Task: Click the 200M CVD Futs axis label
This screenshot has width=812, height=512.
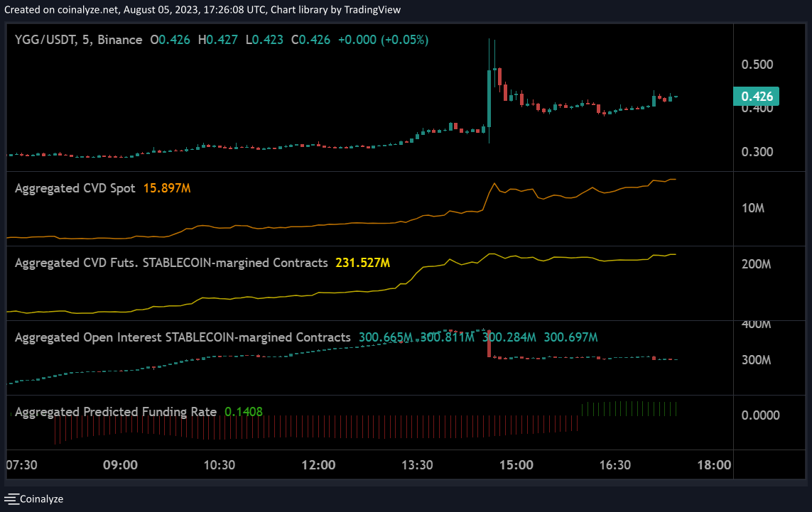Action: coord(756,264)
